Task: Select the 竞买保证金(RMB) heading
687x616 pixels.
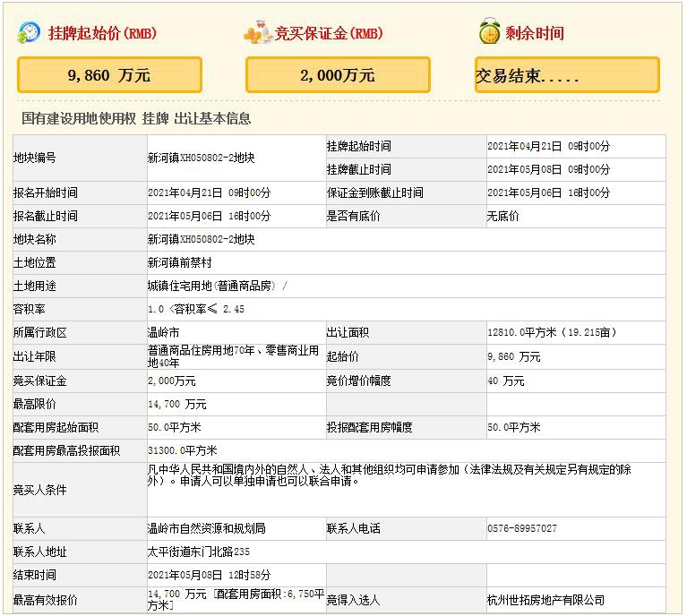Action: click(329, 33)
